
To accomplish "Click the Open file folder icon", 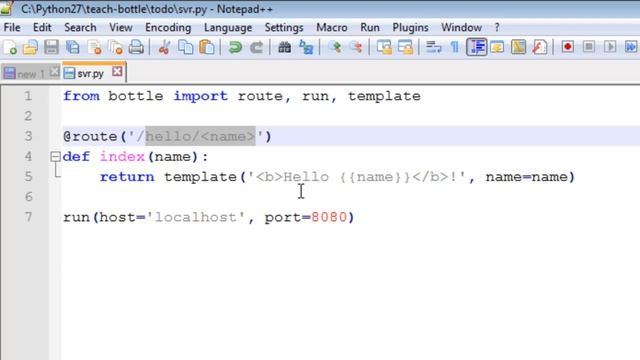I will tap(30, 47).
